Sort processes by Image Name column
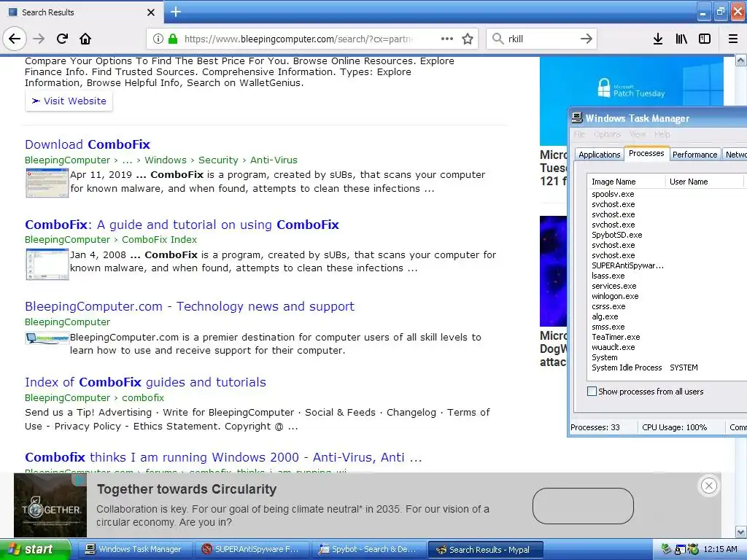The height and width of the screenshot is (560, 747). point(625,182)
